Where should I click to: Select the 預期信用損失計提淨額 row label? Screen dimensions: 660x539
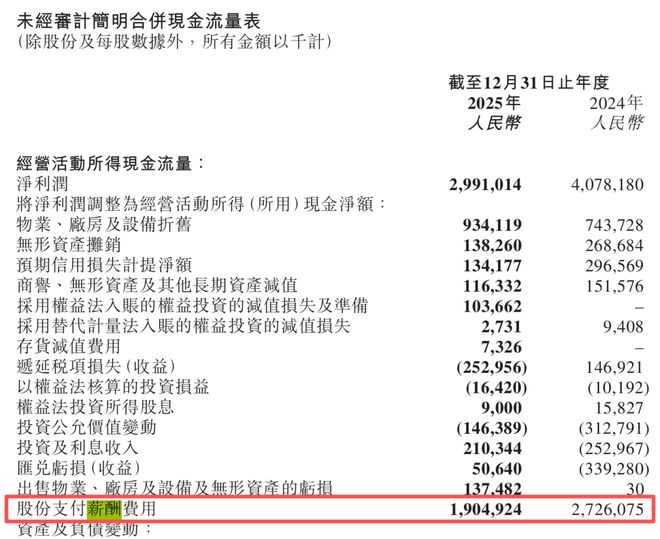click(x=104, y=265)
